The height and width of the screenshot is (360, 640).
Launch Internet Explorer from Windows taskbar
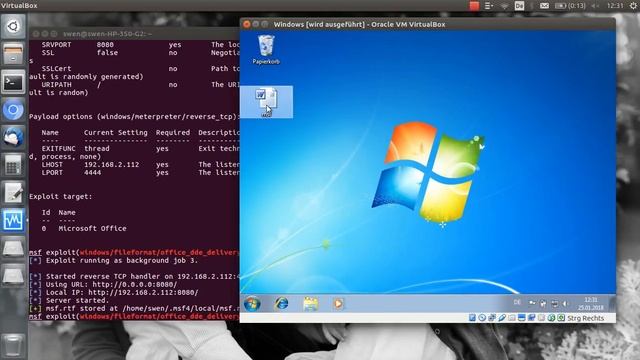281,304
